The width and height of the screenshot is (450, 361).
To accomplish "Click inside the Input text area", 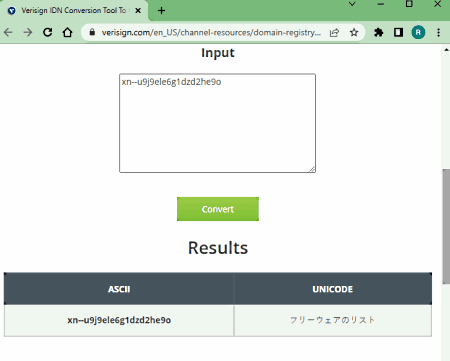I will 217,123.
